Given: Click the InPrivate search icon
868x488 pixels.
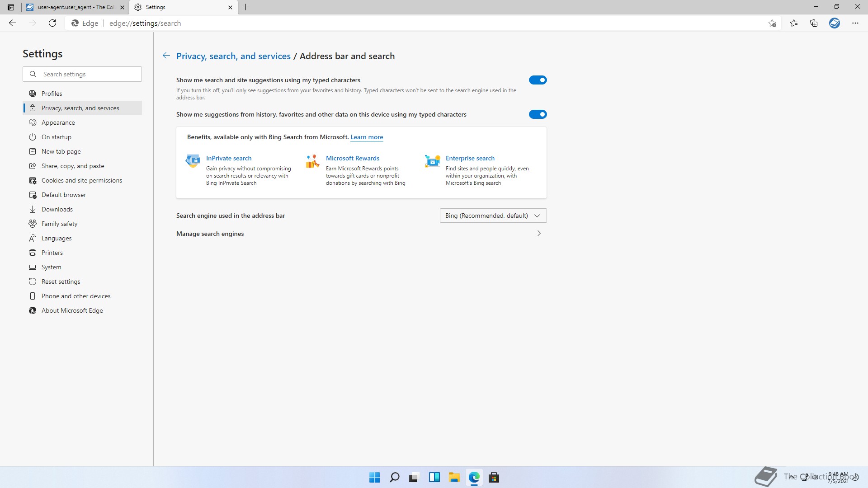Looking at the screenshot, I should tap(193, 161).
